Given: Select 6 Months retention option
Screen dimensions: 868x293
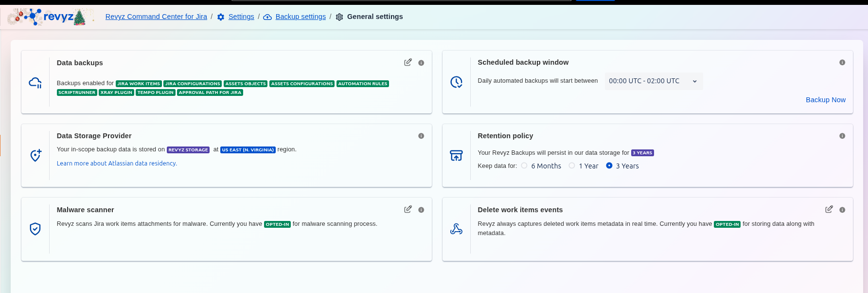Looking at the screenshot, I should point(524,165).
